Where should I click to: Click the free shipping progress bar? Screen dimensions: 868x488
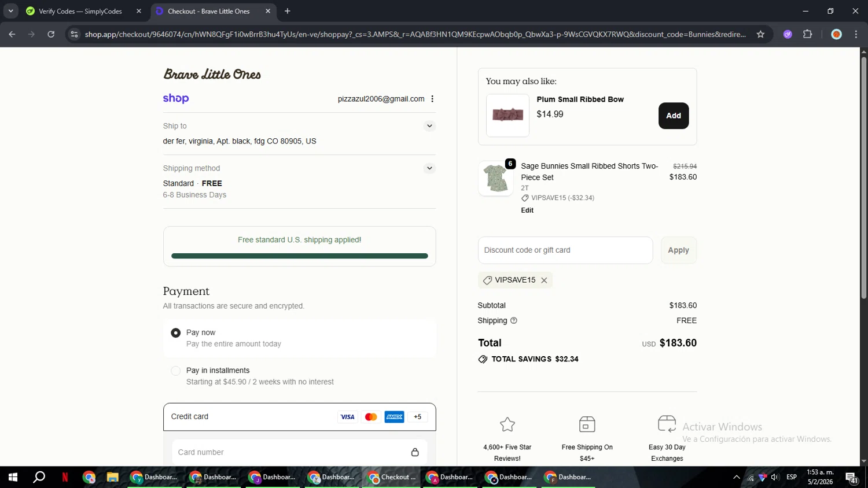pos(299,256)
